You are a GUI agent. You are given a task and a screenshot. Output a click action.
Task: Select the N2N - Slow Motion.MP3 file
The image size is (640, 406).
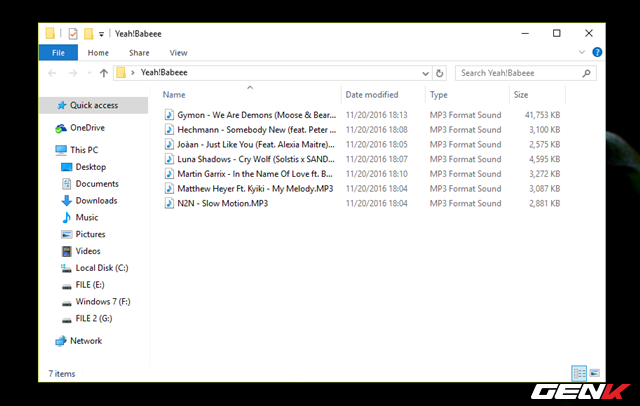click(x=222, y=203)
